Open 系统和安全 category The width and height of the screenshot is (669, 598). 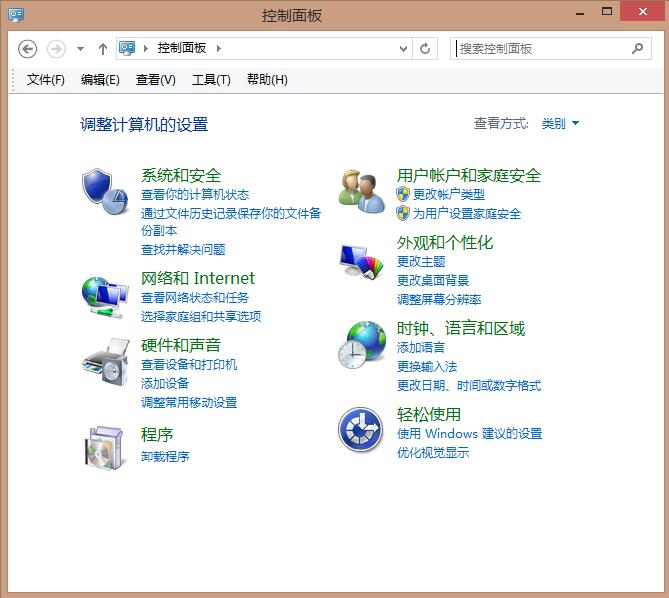(x=181, y=175)
